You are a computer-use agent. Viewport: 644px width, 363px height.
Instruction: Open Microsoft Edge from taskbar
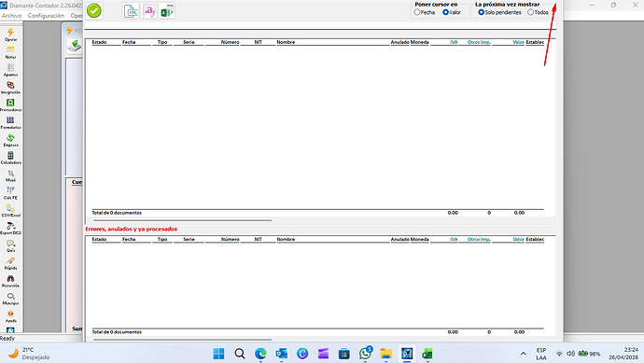260,354
